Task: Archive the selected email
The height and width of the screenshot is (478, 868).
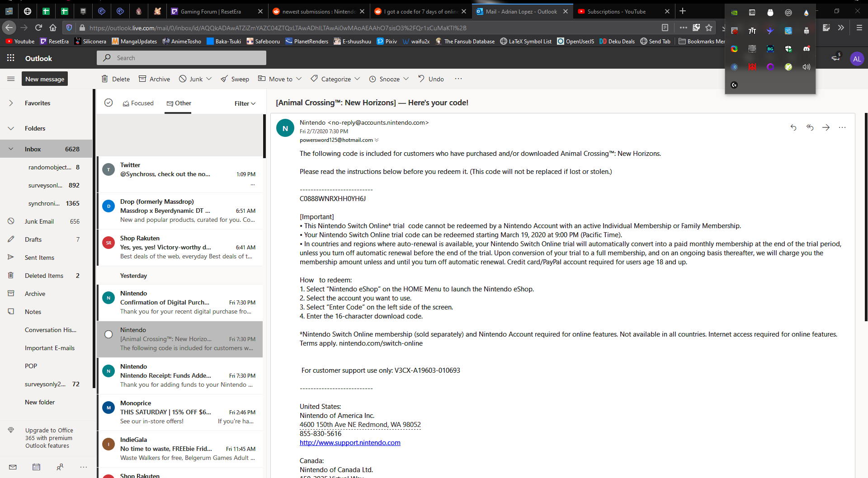Action: (x=154, y=79)
